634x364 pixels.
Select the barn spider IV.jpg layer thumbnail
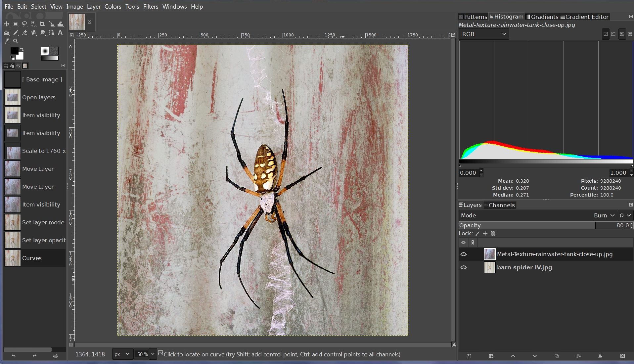[489, 267]
